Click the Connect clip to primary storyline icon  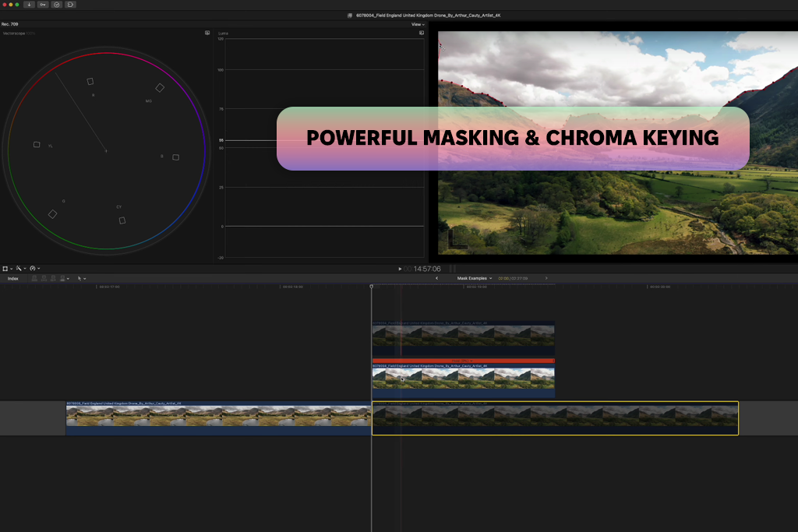click(x=34, y=279)
